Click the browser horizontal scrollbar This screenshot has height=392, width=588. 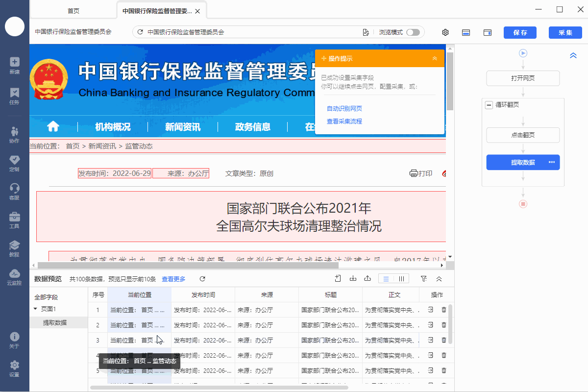pos(189,265)
